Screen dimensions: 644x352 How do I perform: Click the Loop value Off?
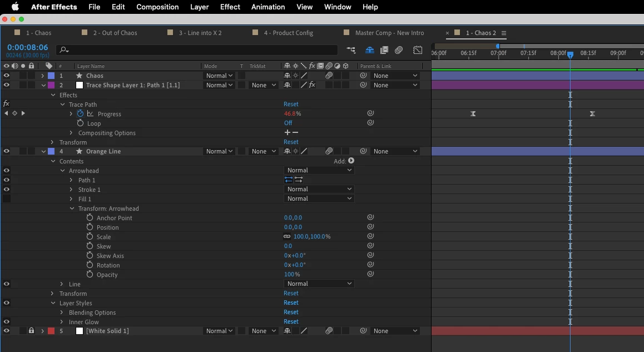[288, 123]
